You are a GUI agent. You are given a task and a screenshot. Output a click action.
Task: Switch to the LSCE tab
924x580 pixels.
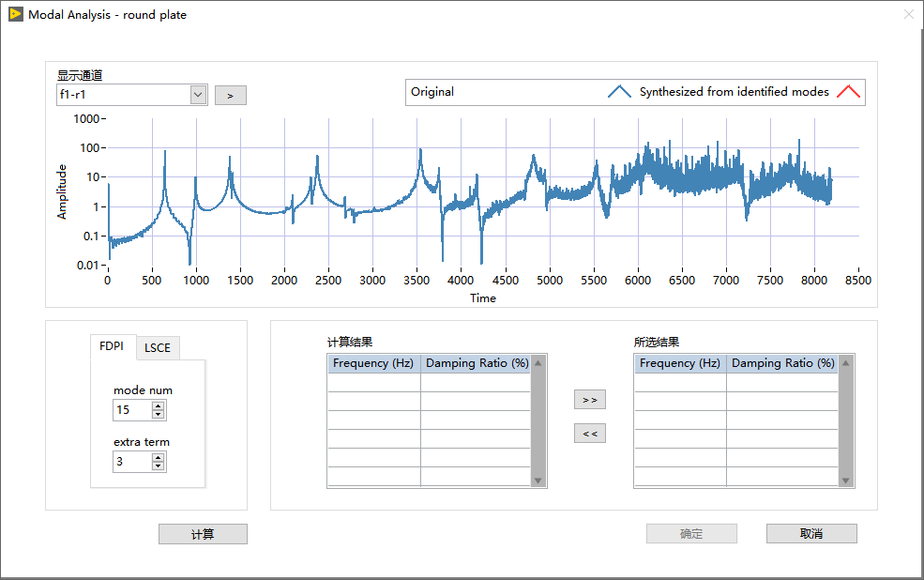pos(158,348)
